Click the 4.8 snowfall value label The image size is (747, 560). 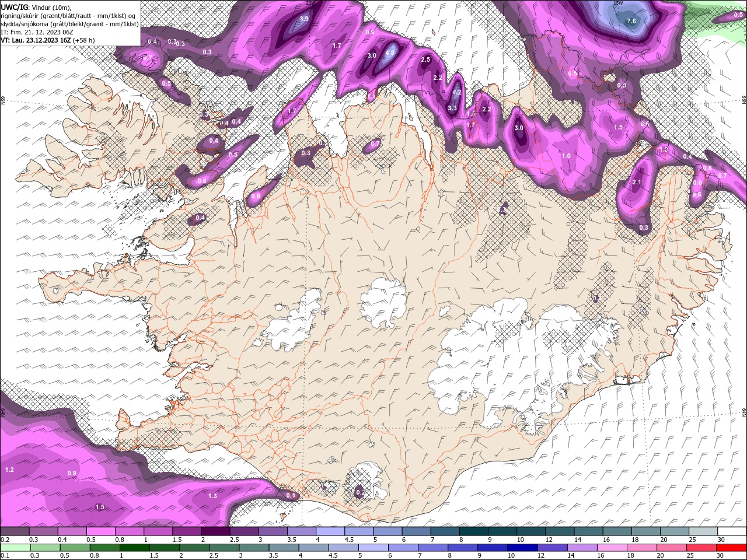(390, 52)
